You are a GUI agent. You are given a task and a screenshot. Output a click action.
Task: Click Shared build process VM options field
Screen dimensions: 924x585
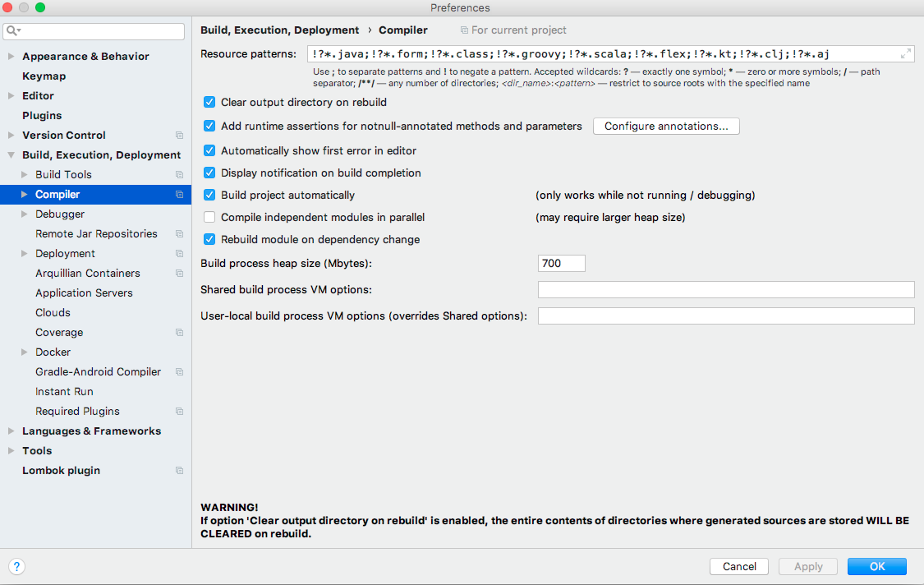pyautogui.click(x=726, y=289)
